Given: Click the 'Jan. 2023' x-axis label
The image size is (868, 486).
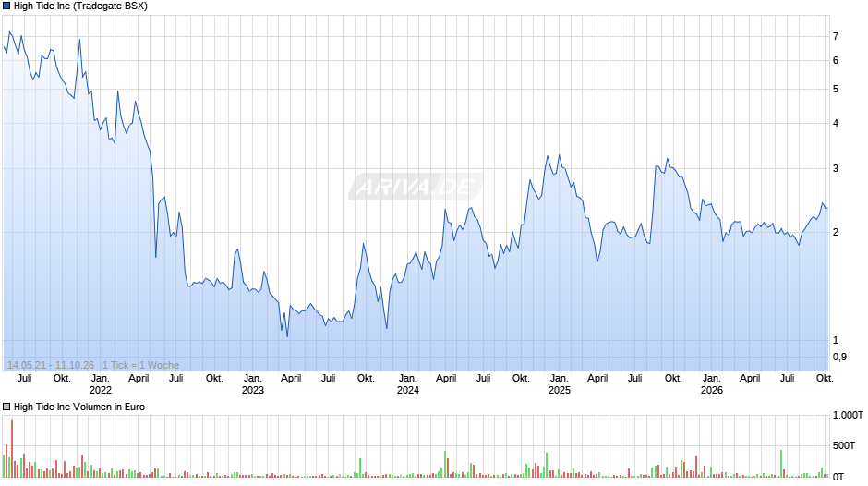Looking at the screenshot, I should [x=253, y=384].
